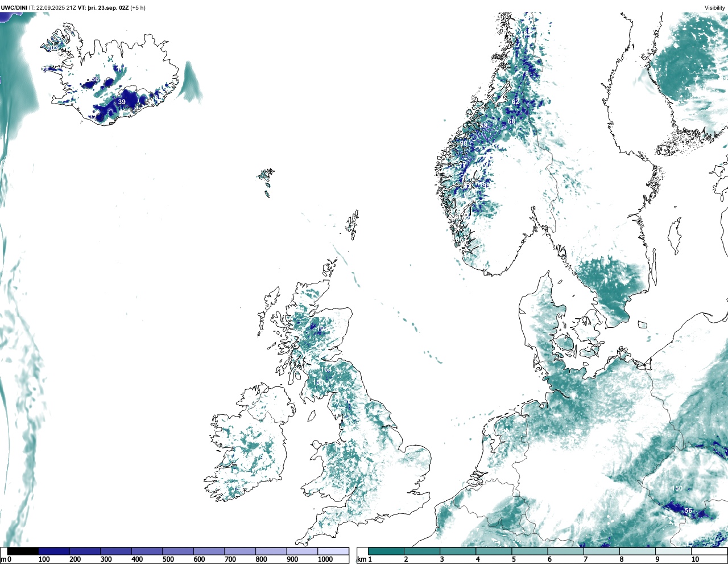Click the white swatch beyond 10 km
This screenshot has height=564, width=728.
click(x=709, y=551)
